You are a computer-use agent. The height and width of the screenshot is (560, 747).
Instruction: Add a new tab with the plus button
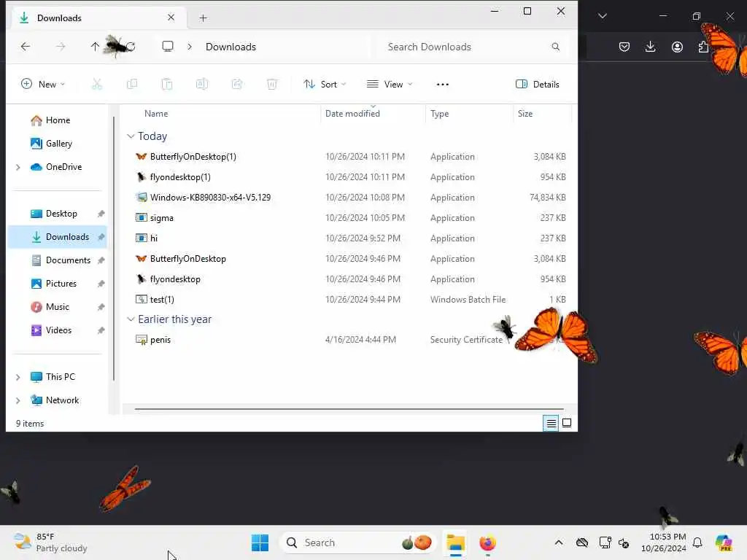coord(203,18)
